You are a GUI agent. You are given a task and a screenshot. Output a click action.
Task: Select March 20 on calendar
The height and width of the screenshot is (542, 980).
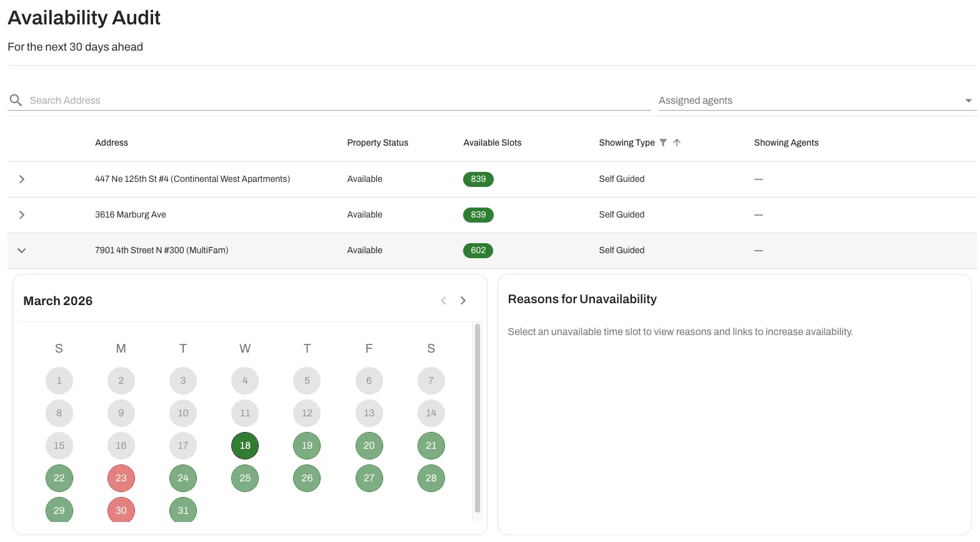coord(369,446)
